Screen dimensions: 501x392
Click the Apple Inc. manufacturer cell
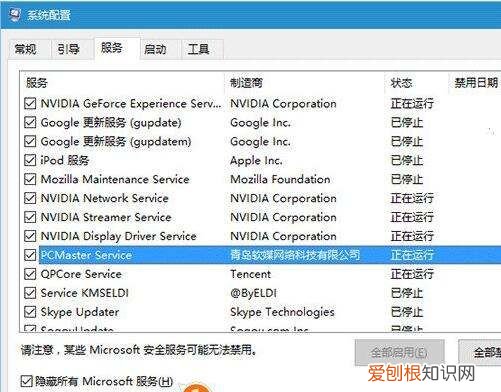pyautogui.click(x=256, y=160)
